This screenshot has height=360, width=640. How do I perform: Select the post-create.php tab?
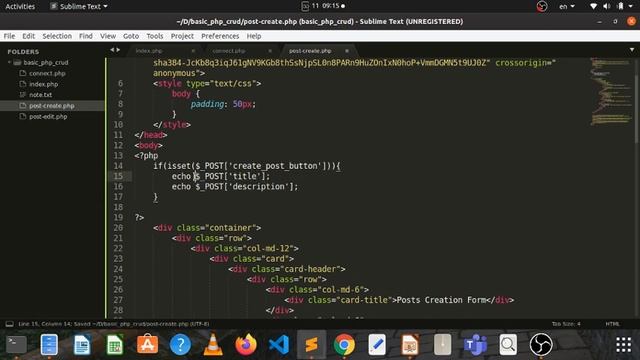click(310, 51)
